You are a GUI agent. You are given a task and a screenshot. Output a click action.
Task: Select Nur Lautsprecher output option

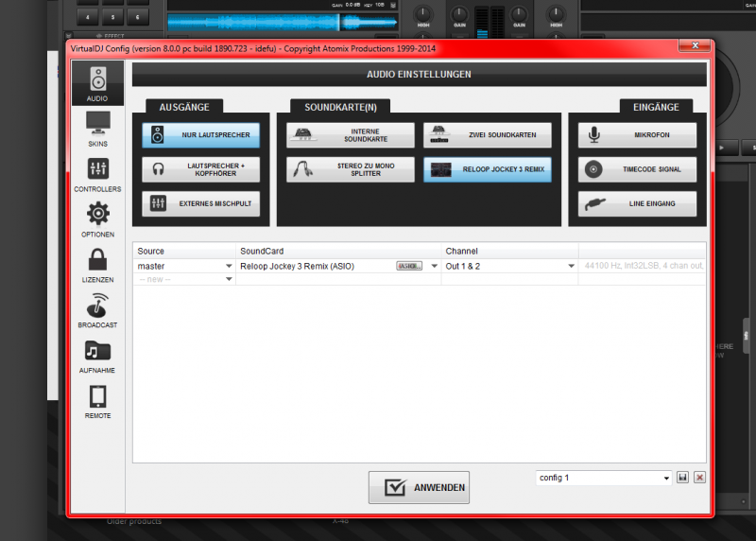coord(201,134)
